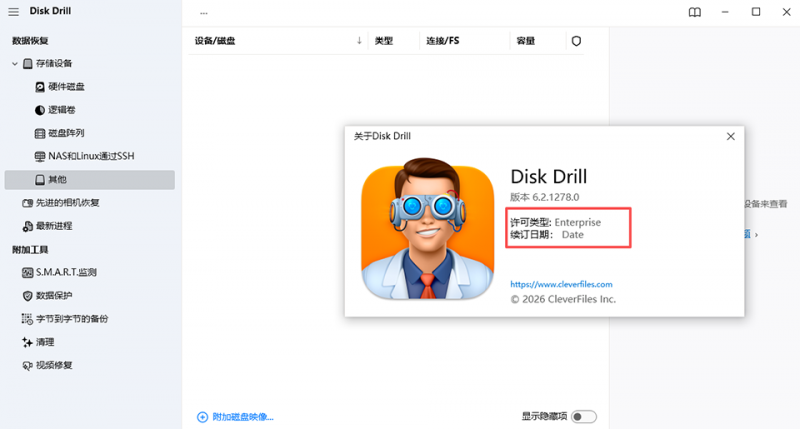Open 磁盘阵列 in the sidebar
This screenshot has width=800, height=429.
(x=66, y=133)
